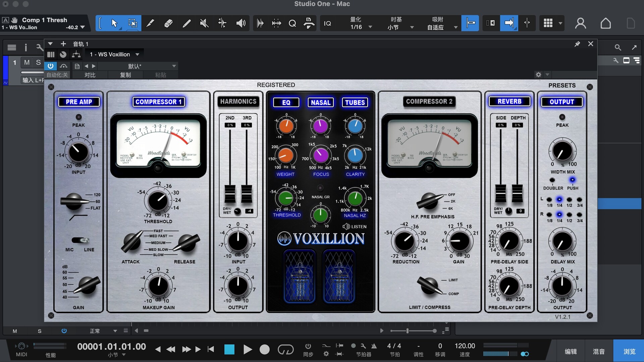This screenshot has width=644, height=362.
Task: Toggle the LISTEN button in nasal section
Action: [x=355, y=227]
